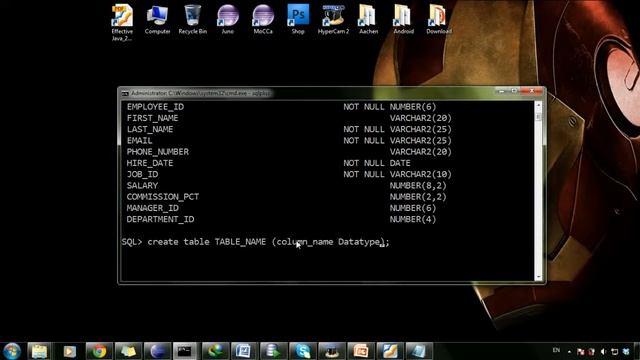The height and width of the screenshot is (360, 640).
Task: Open the database taskbar icon
Action: (x=273, y=351)
